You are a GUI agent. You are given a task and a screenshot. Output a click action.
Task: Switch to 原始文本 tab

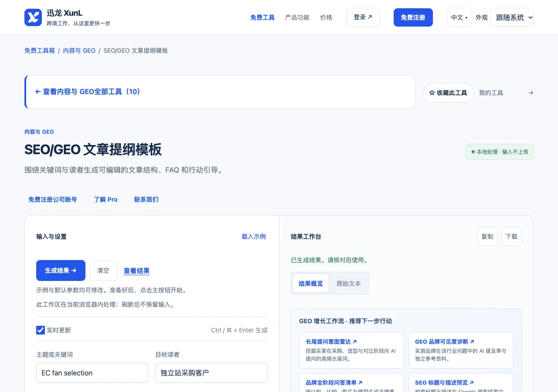[x=349, y=284]
